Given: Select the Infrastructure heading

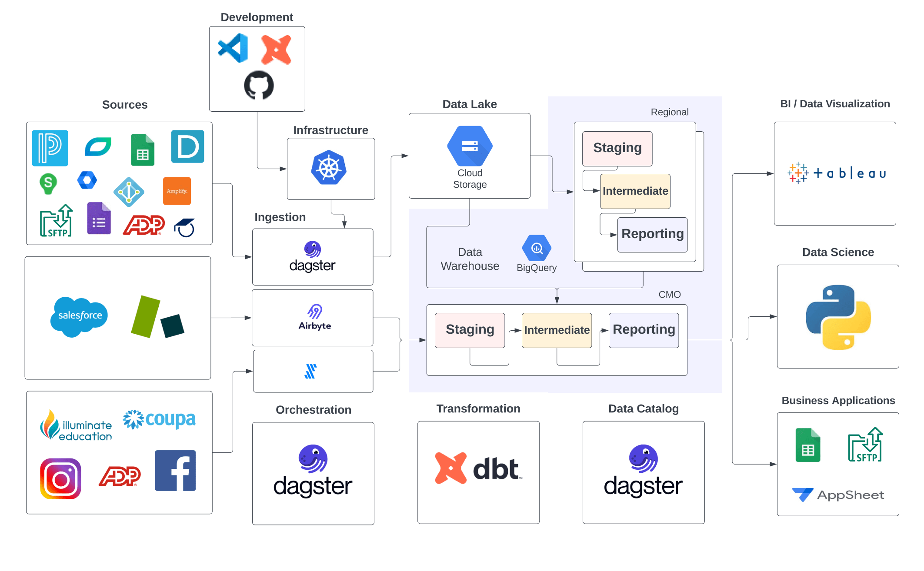Looking at the screenshot, I should (330, 130).
